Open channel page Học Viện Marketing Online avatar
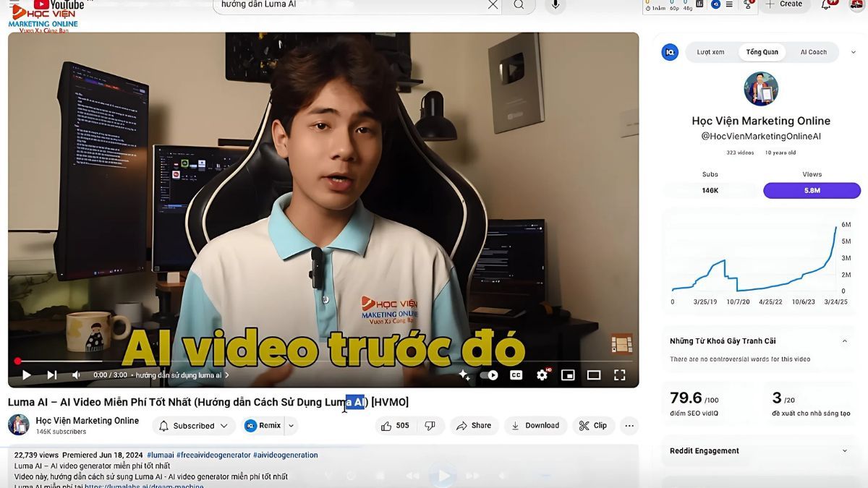Image resolution: width=868 pixels, height=488 pixels. tap(19, 424)
